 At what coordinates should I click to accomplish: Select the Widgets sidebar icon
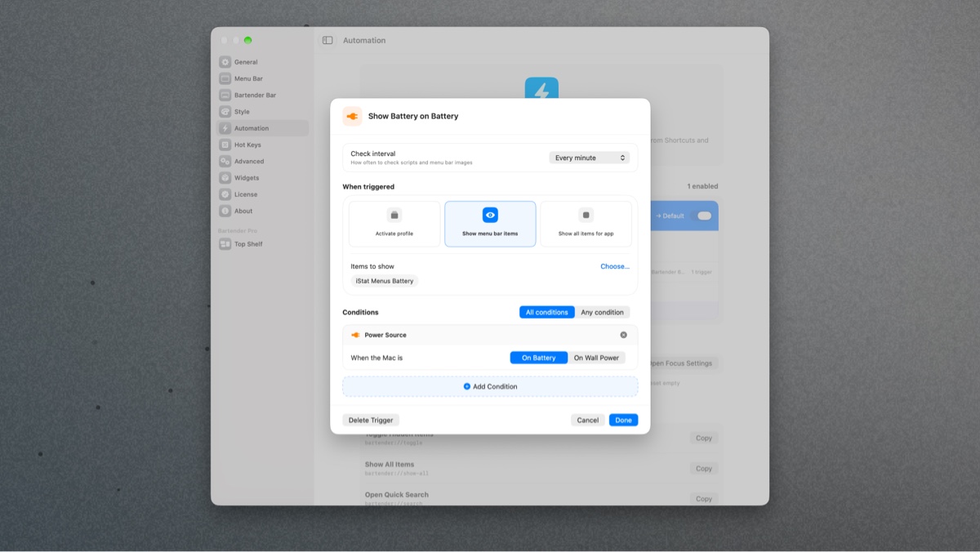(225, 178)
